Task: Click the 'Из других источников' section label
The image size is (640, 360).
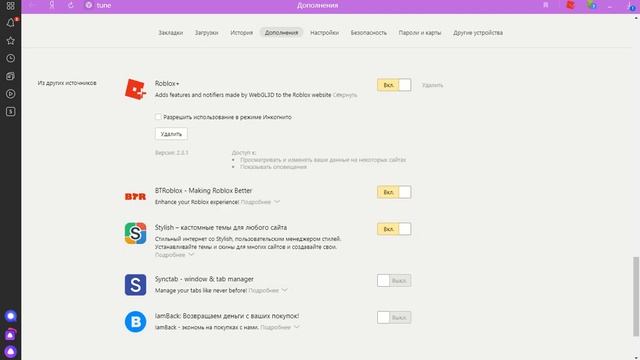Action: tap(67, 83)
